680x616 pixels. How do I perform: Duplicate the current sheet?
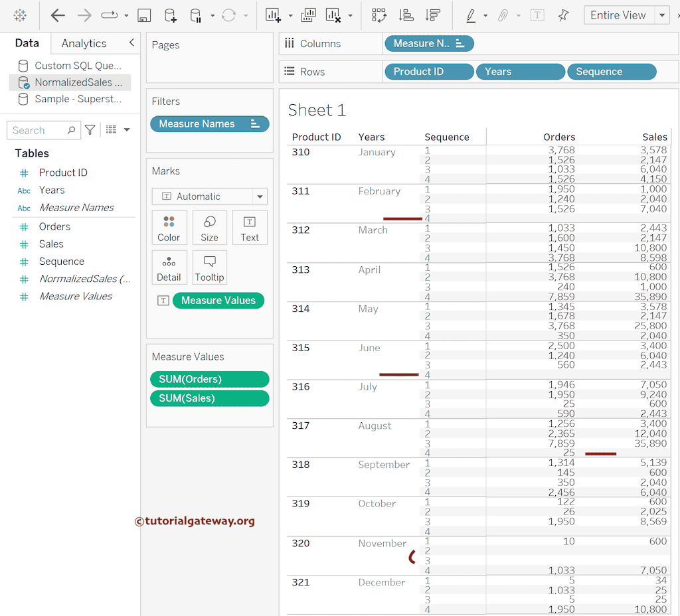(x=308, y=15)
